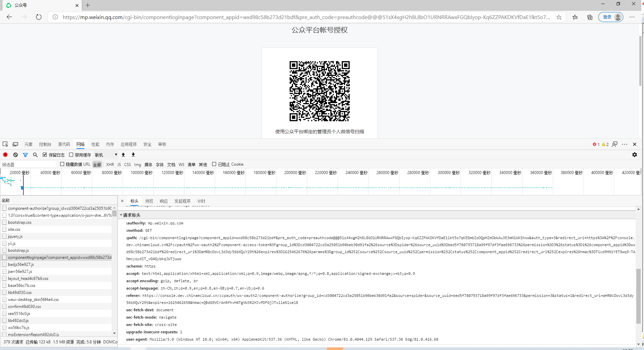This screenshot has width=644, height=350.
Task: Check the site.css request checkbox
Action: [4, 229]
